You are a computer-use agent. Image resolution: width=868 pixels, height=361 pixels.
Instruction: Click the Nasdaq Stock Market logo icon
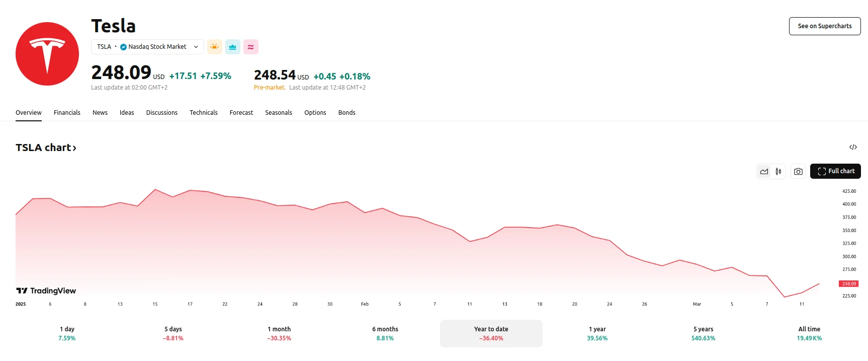[x=123, y=46]
